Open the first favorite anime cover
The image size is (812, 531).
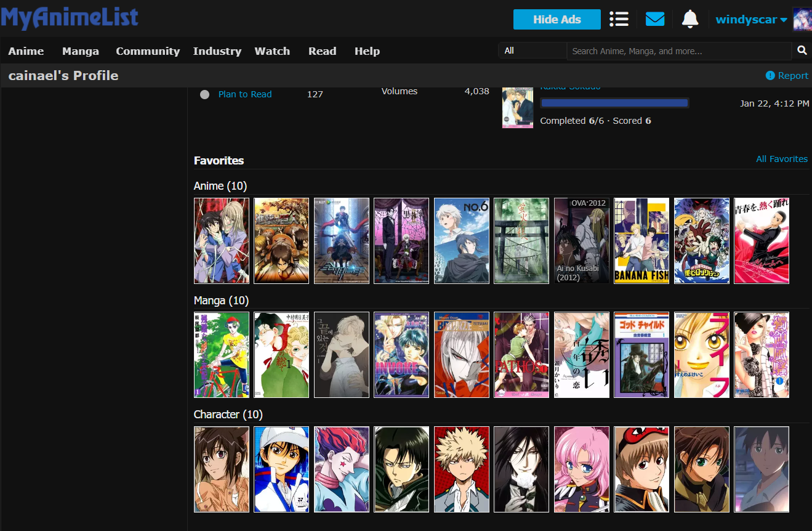pyautogui.click(x=222, y=240)
